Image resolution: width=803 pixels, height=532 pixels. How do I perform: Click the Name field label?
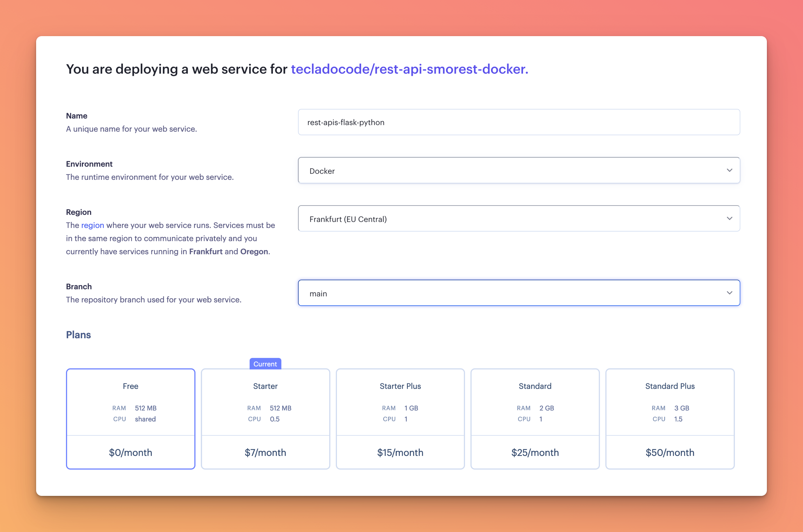77,116
